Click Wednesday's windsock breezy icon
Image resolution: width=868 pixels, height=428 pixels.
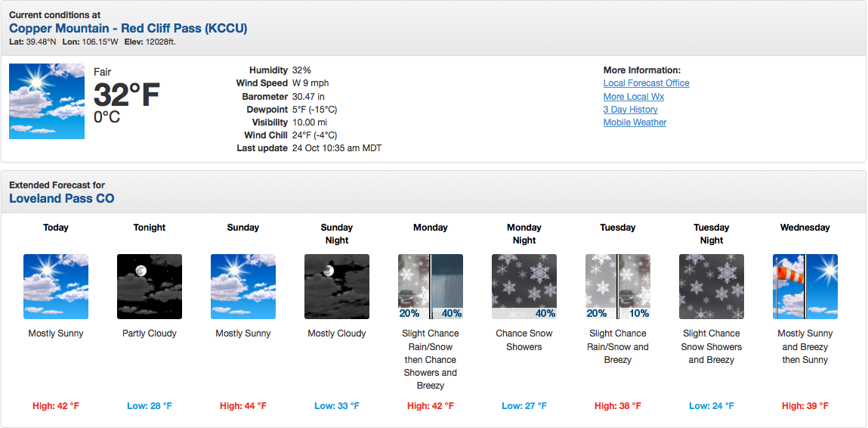point(805,287)
